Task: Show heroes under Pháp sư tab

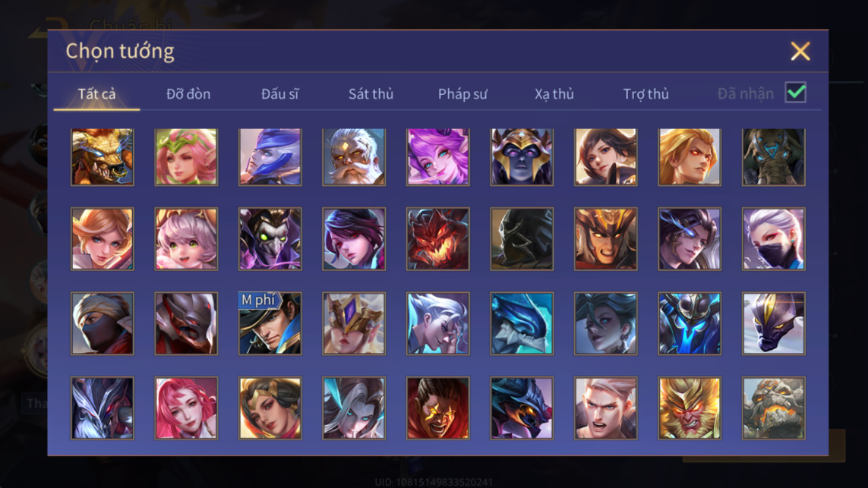Action: coord(462,94)
